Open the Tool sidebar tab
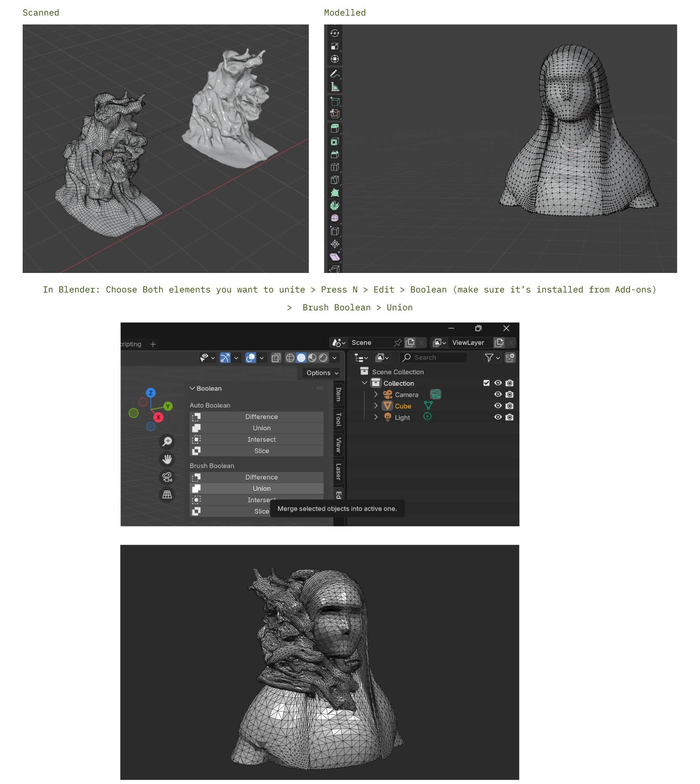This screenshot has width=700, height=784. [338, 419]
